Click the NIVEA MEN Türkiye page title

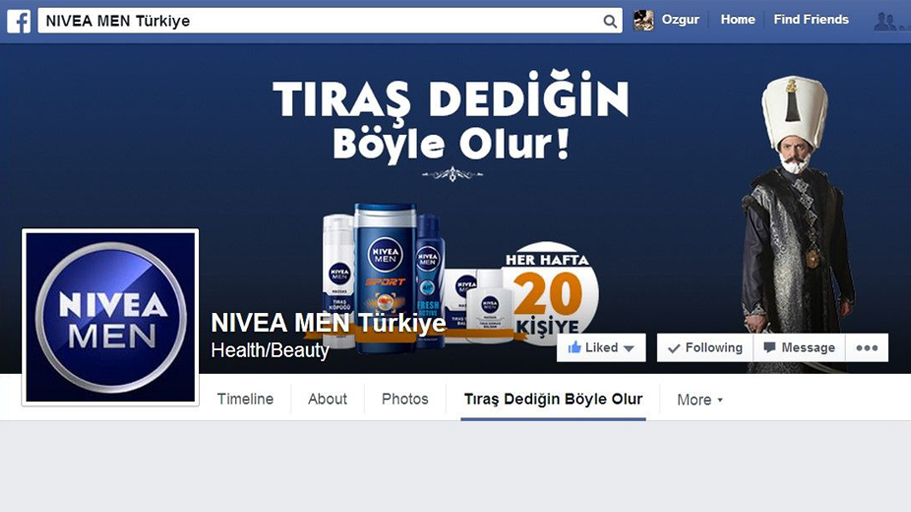pyautogui.click(x=328, y=323)
